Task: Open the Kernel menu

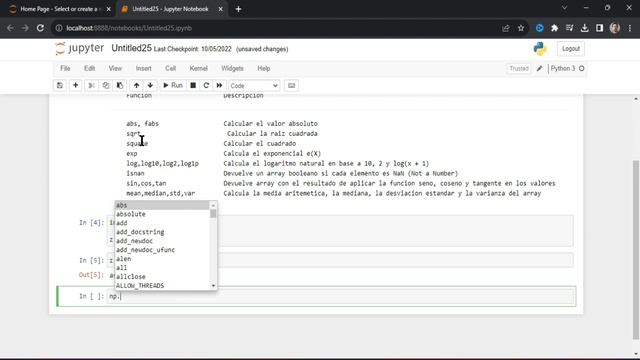Action: pos(198,68)
